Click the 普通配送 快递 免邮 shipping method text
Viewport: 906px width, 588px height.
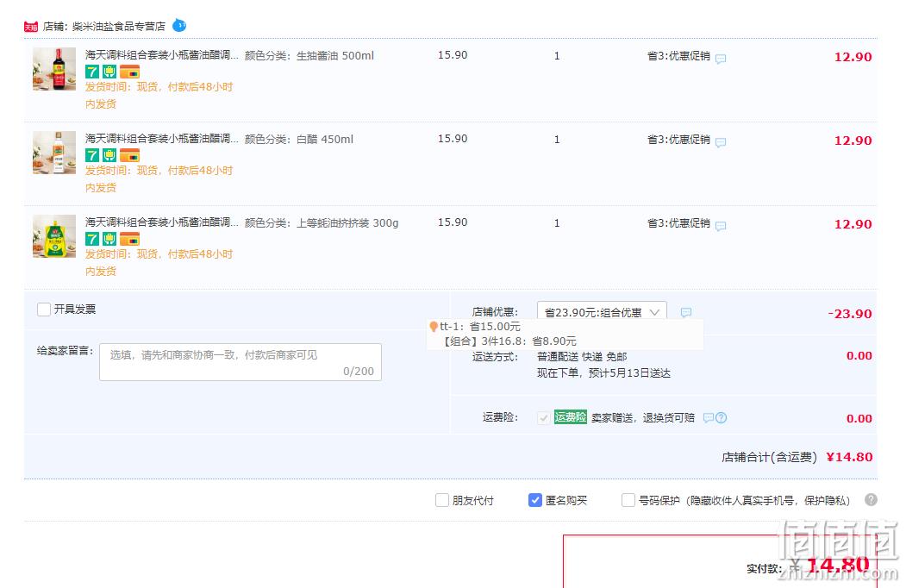tap(582, 357)
